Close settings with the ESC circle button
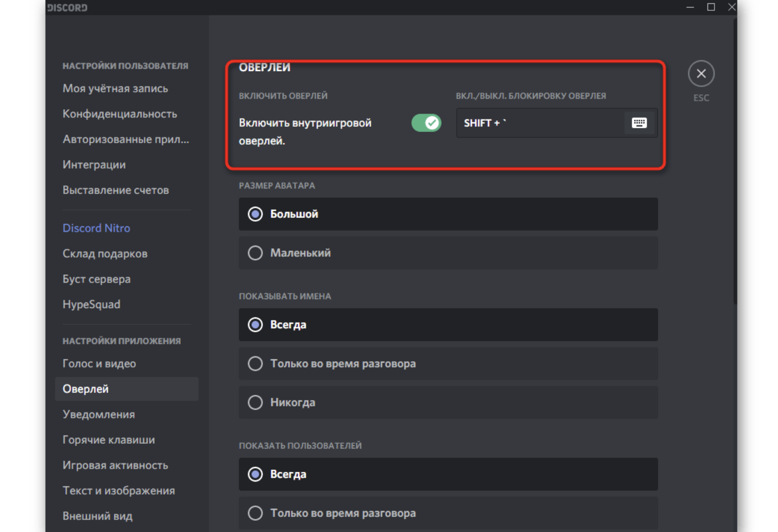 coord(701,74)
